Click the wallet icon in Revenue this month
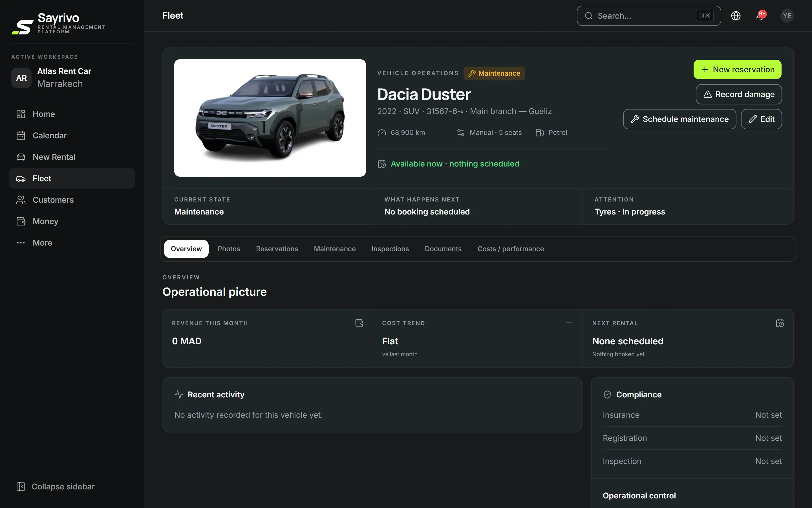The height and width of the screenshot is (508, 812). coord(359,323)
